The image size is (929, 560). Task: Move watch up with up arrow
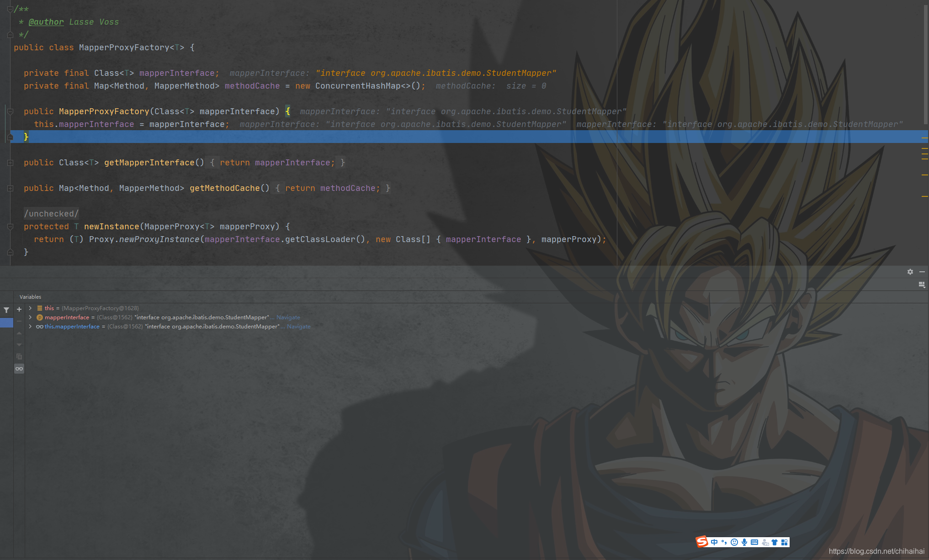click(x=19, y=333)
